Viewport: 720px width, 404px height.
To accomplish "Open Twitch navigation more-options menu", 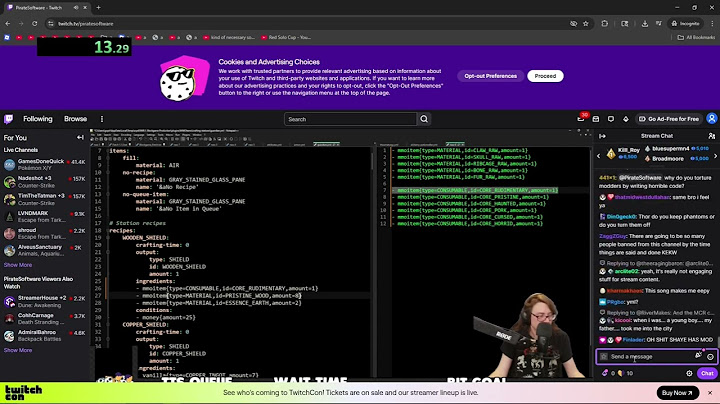I will click(x=101, y=119).
